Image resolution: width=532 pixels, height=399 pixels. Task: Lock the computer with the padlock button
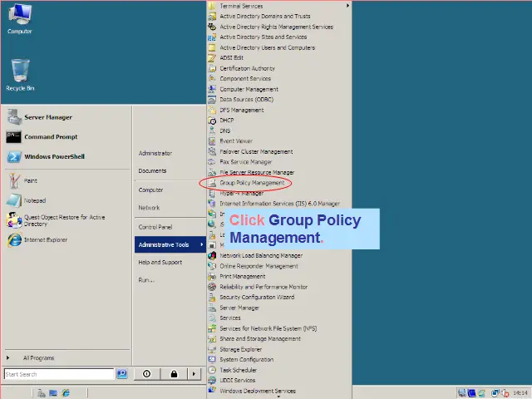[174, 374]
